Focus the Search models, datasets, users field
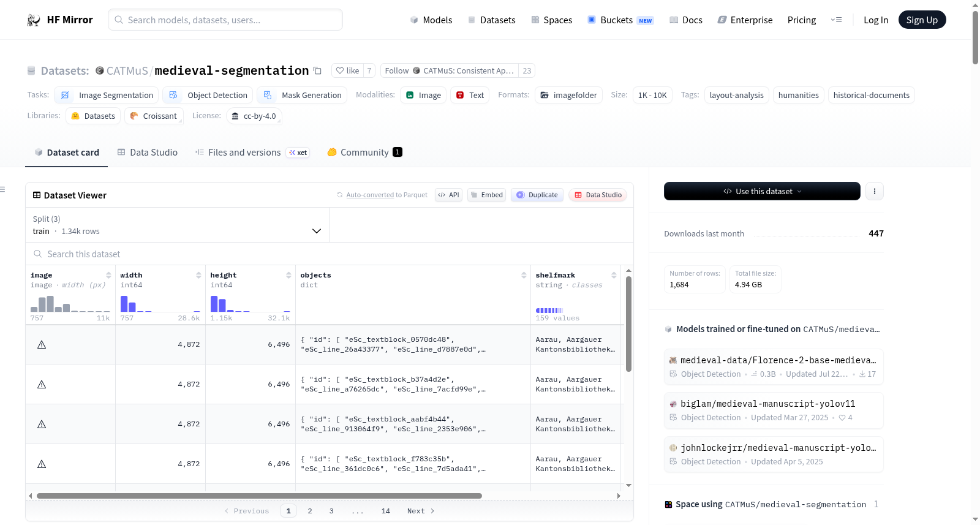This screenshot has width=980, height=525. point(225,20)
